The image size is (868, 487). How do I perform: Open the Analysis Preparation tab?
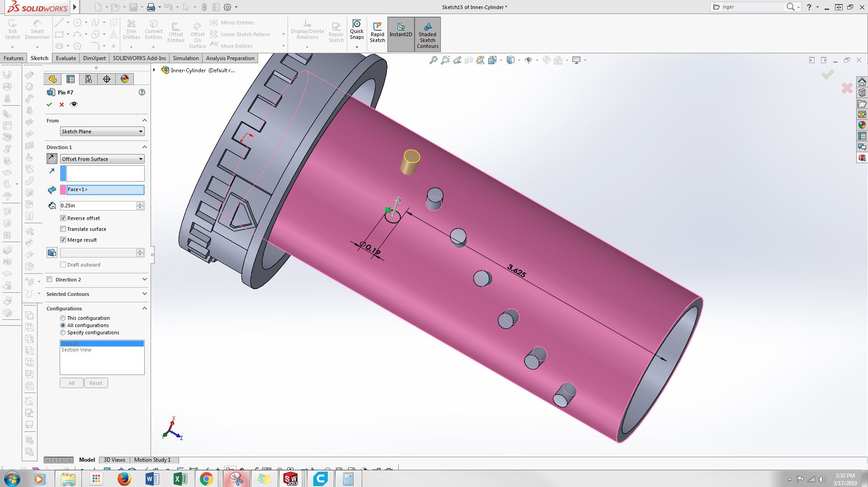[x=230, y=58]
